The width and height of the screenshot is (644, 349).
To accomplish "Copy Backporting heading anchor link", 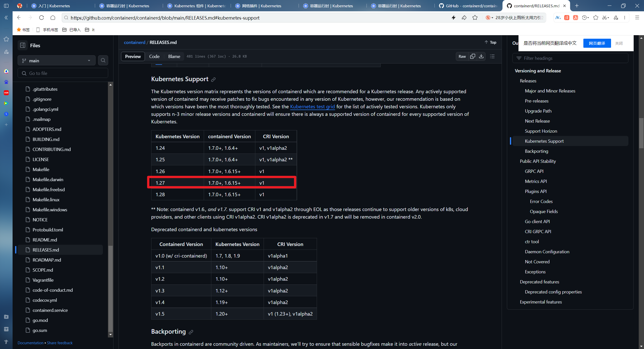I will (x=191, y=332).
